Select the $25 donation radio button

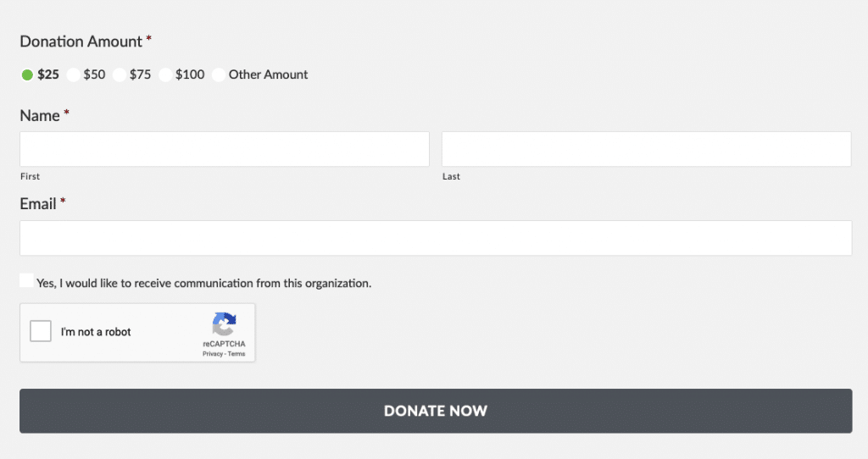coord(27,75)
